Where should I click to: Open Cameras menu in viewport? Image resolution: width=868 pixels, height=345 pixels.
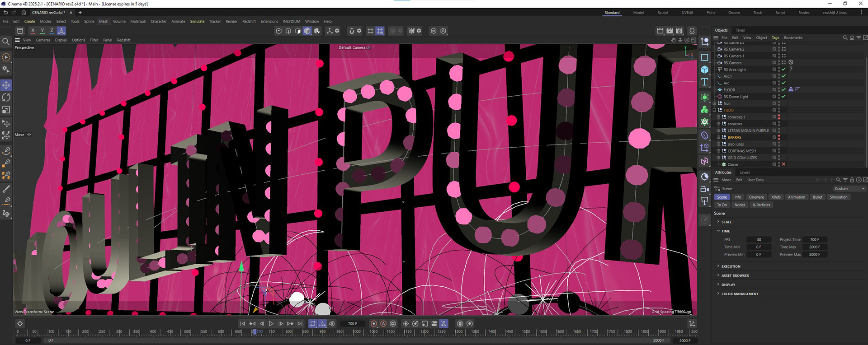(x=43, y=40)
